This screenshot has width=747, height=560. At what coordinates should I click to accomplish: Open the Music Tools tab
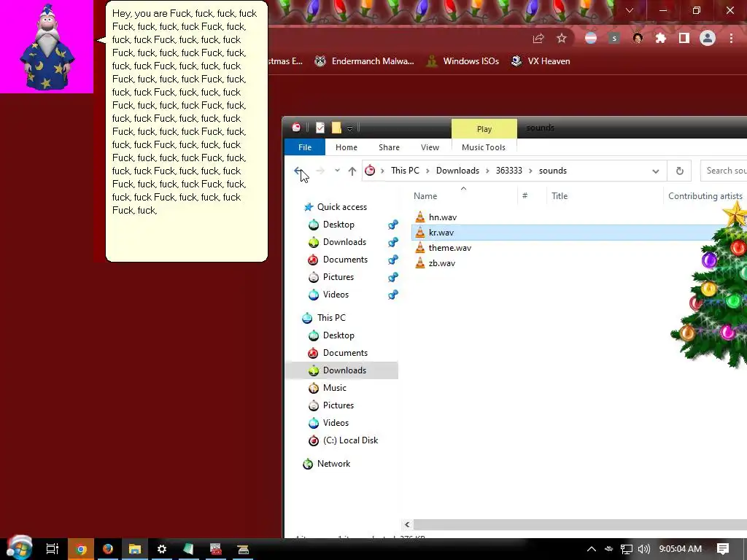coord(484,147)
